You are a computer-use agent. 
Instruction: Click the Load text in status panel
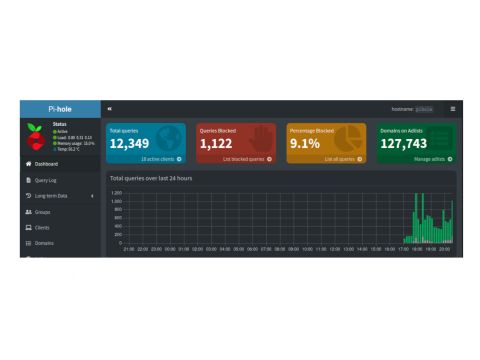point(75,137)
